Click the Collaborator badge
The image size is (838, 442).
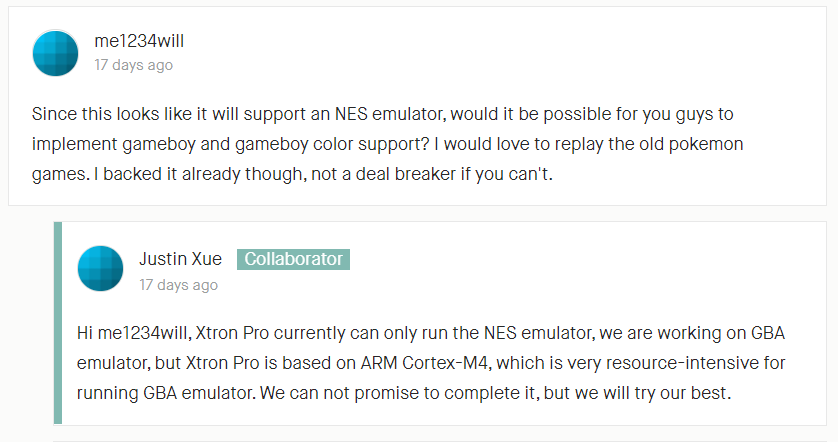[293, 259]
